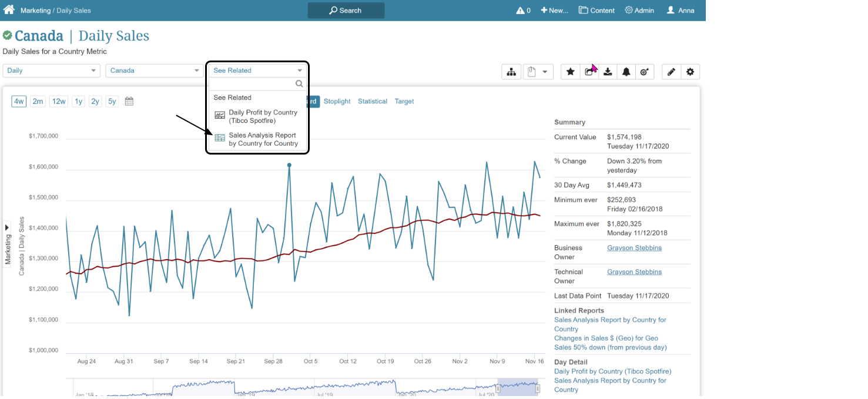
Task: Open the Daily interval dropdown
Action: 52,71
